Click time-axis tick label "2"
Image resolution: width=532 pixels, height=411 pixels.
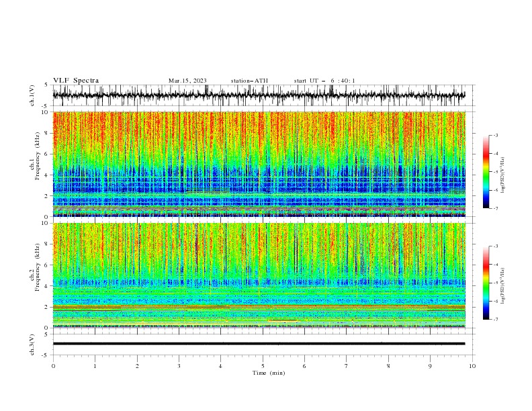click(137, 366)
